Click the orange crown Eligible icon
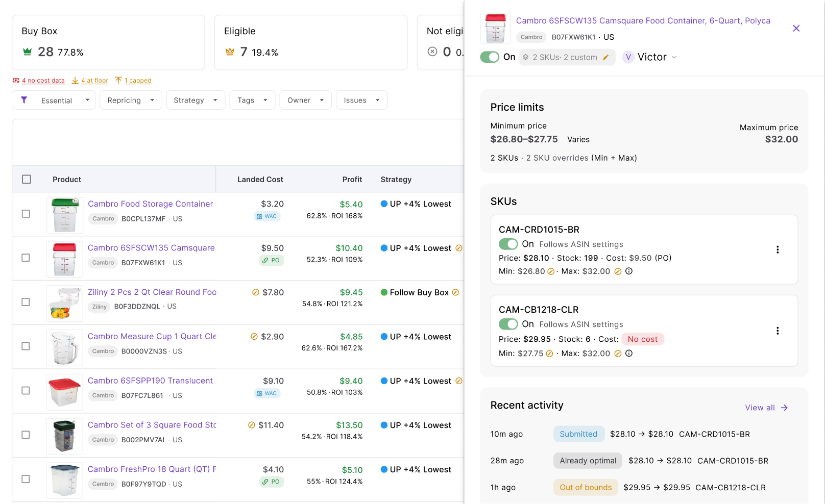 (x=230, y=52)
